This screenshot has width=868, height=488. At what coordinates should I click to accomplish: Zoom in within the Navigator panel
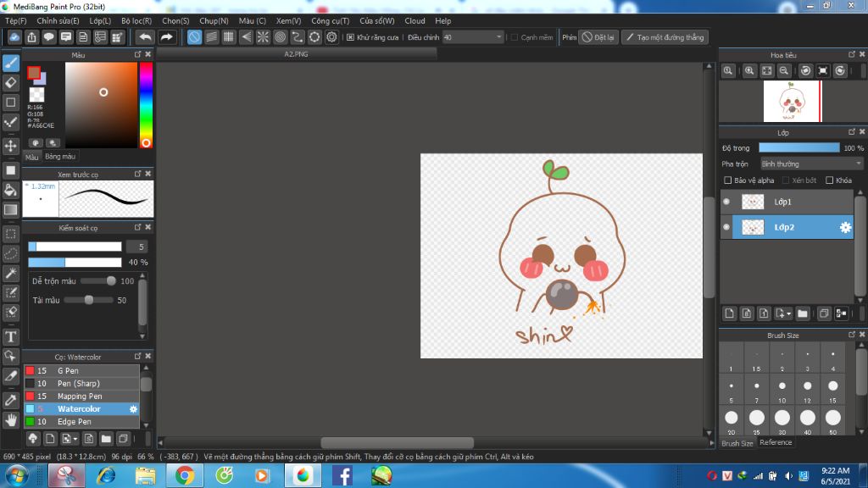point(749,71)
